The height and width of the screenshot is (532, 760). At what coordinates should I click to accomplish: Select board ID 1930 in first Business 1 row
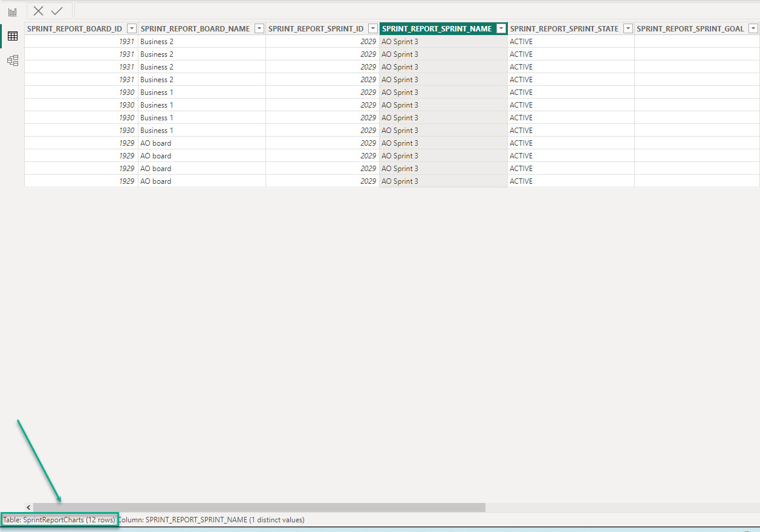click(x=81, y=92)
